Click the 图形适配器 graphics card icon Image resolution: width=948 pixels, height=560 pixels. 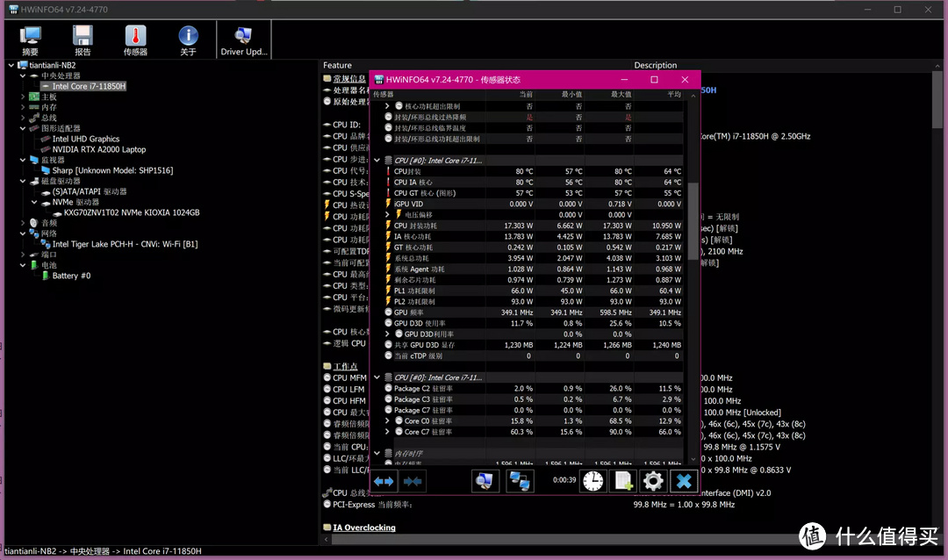pyautogui.click(x=34, y=129)
